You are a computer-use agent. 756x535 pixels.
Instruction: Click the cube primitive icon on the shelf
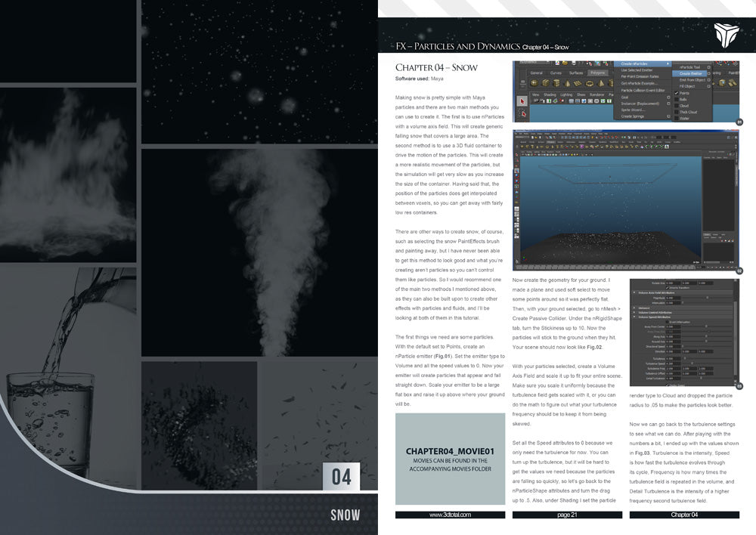546,83
